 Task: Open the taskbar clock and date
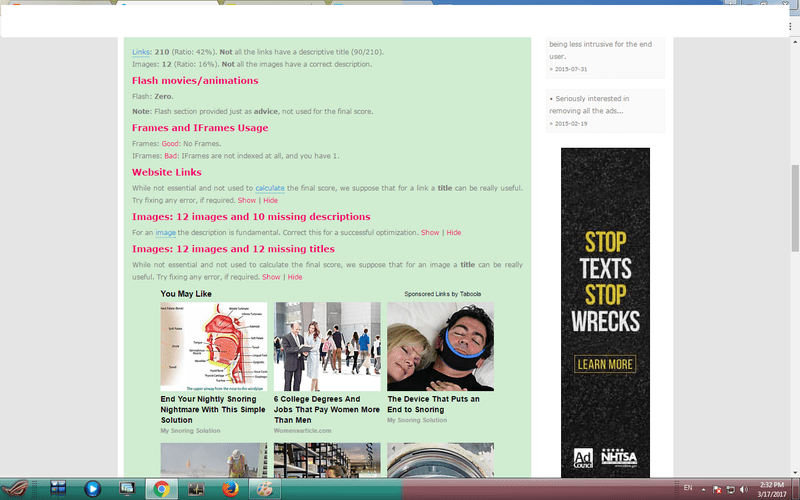[x=771, y=489]
